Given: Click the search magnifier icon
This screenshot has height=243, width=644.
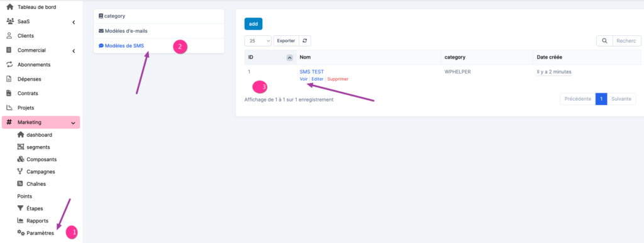Looking at the screenshot, I should (x=604, y=41).
